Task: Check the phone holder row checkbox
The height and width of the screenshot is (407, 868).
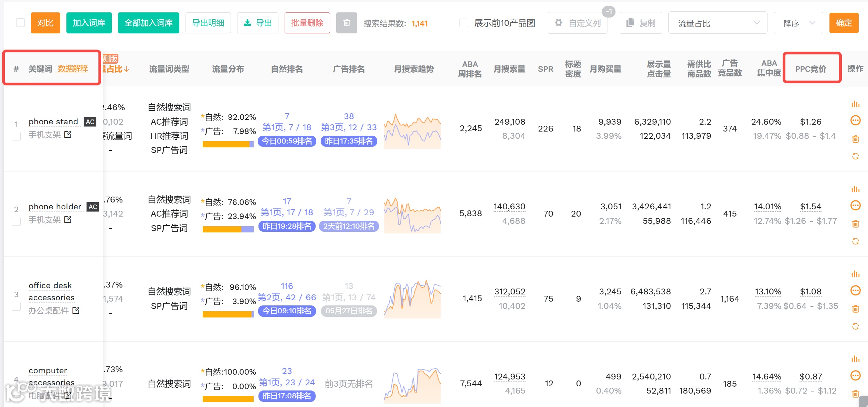Action: pyautogui.click(x=16, y=221)
